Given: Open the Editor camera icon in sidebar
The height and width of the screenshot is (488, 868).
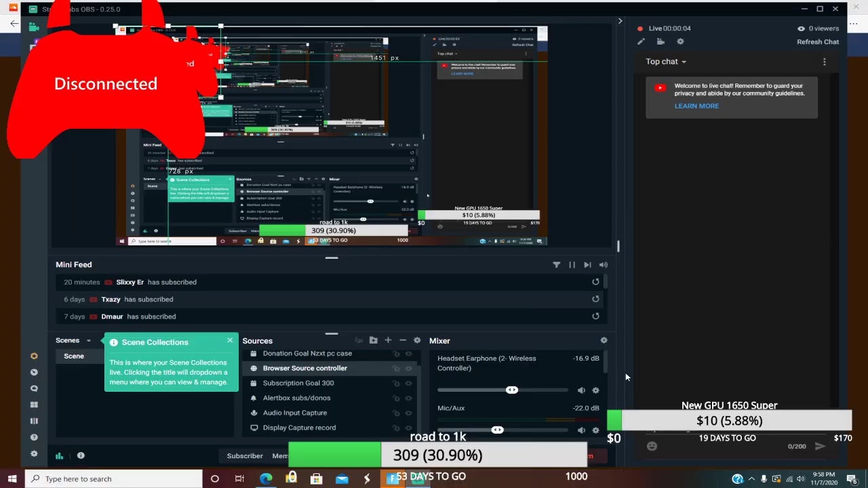Looking at the screenshot, I should point(34,27).
